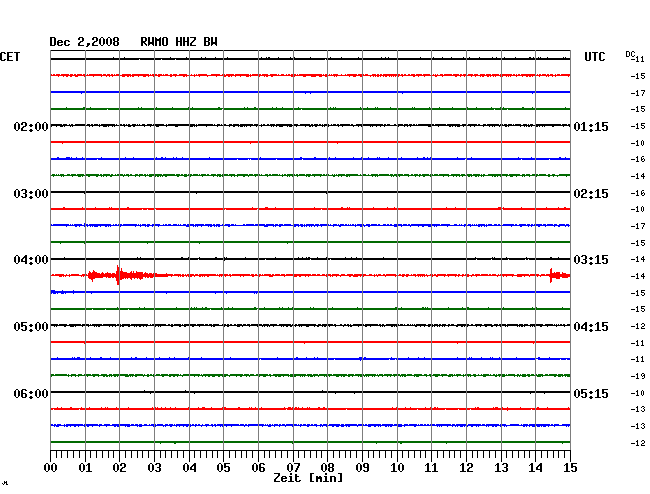Click the -19 DC offset value
This screenshot has height=494, width=650.
pyautogui.click(x=638, y=376)
